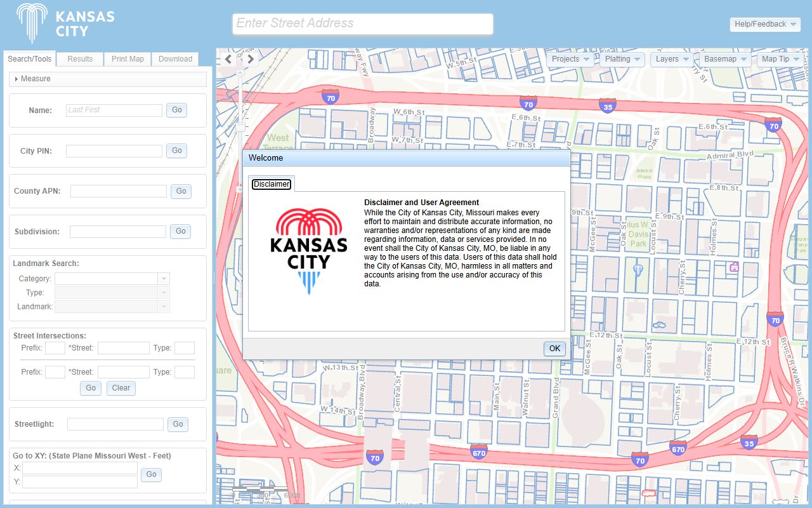Screen dimensions: 812x508
Task: Click the County APN input field
Action: [x=119, y=191]
